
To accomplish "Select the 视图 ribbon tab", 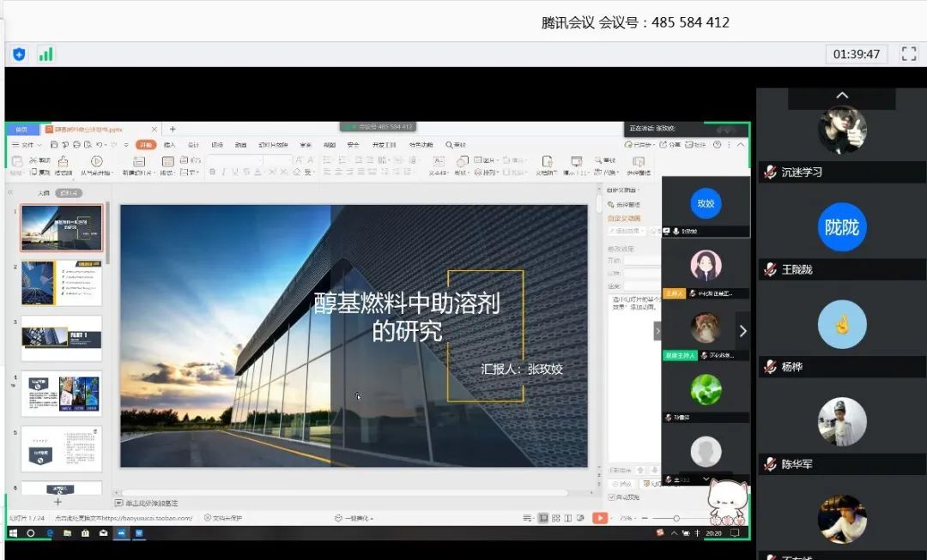I will (x=330, y=145).
